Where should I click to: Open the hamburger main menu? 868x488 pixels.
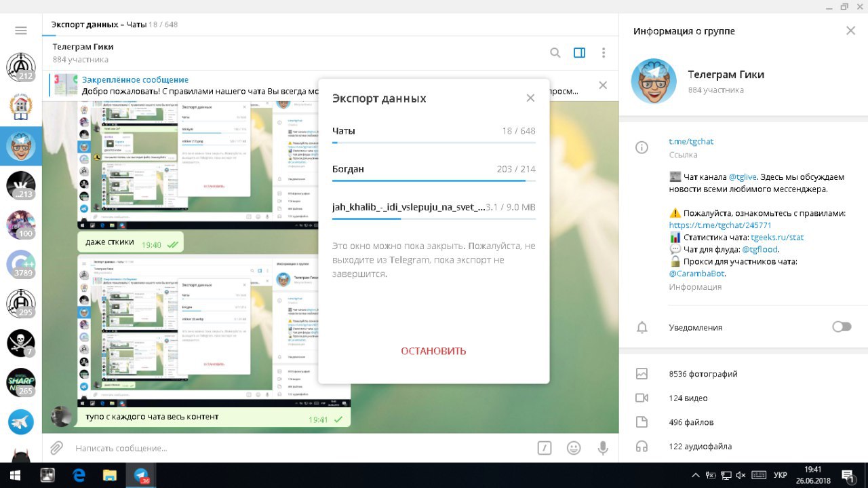(x=20, y=31)
